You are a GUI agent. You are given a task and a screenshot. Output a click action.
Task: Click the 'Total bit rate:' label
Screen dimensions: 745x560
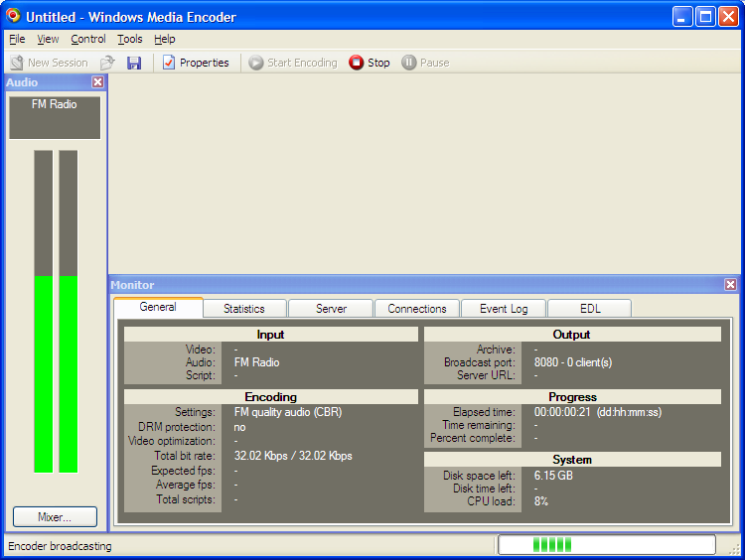(185, 456)
